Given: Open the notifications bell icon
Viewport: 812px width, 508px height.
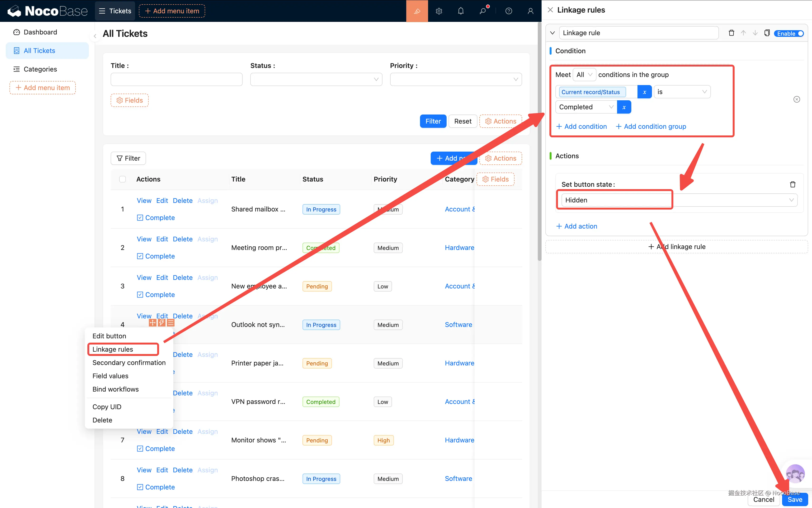Looking at the screenshot, I should [x=461, y=11].
